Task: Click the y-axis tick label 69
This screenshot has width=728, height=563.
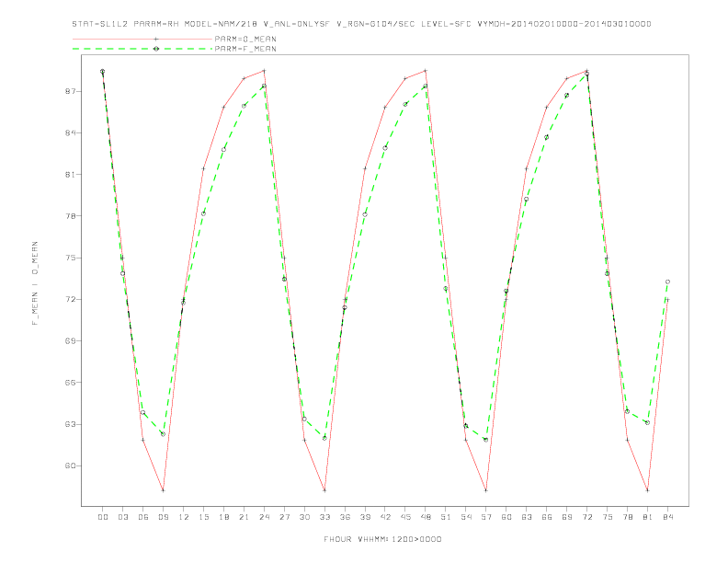Action: tap(70, 341)
